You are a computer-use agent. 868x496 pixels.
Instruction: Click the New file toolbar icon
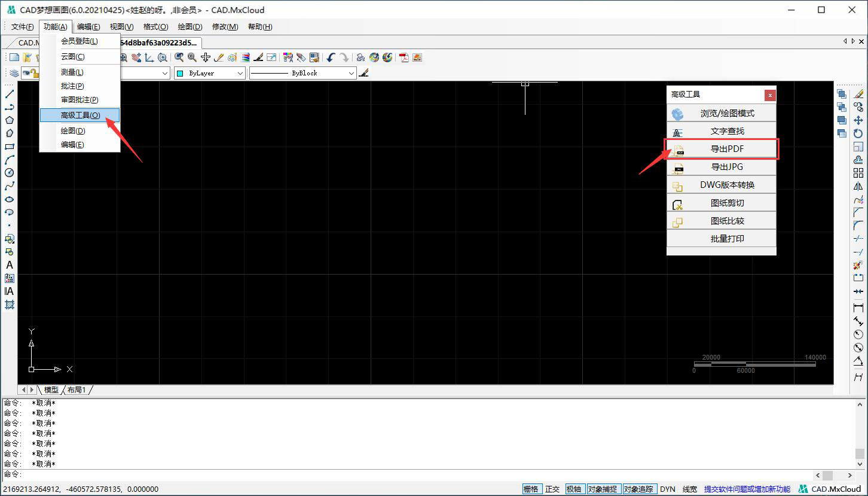tap(14, 57)
